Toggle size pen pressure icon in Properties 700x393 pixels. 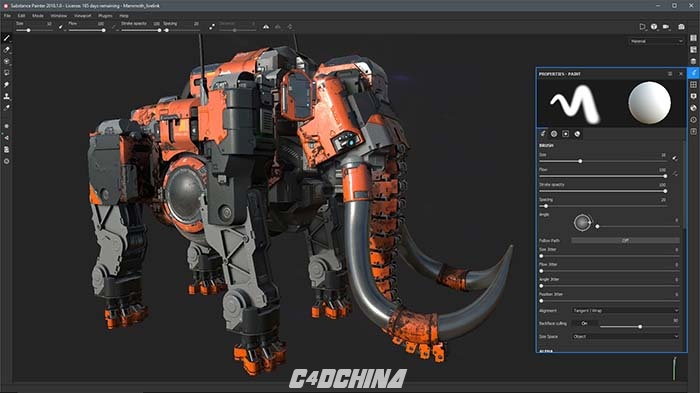(x=675, y=158)
